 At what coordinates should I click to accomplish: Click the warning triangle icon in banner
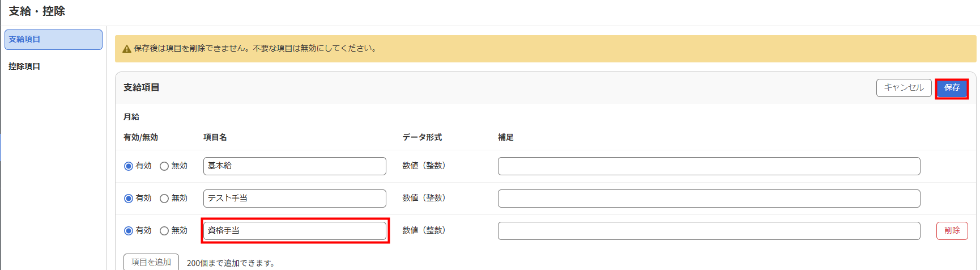127,49
